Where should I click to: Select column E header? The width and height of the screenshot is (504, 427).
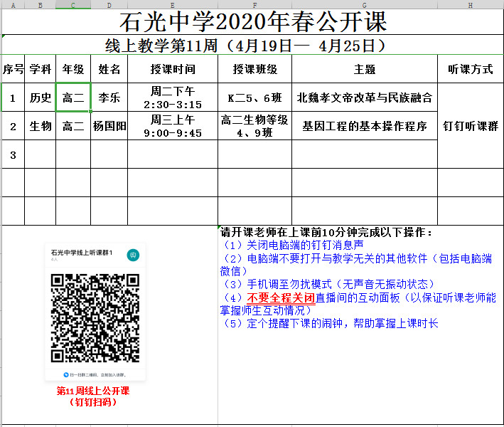pyautogui.click(x=172, y=5)
